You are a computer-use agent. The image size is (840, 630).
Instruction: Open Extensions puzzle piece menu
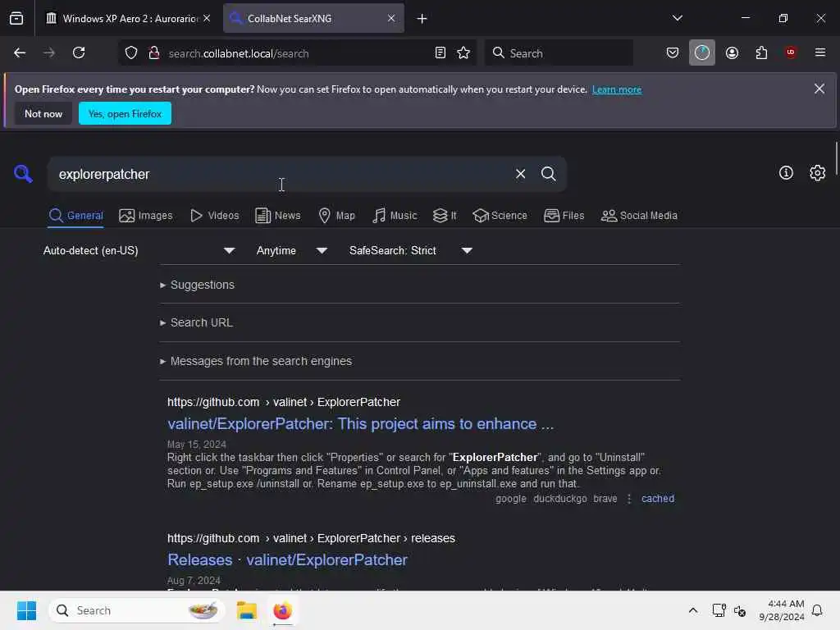761,52
